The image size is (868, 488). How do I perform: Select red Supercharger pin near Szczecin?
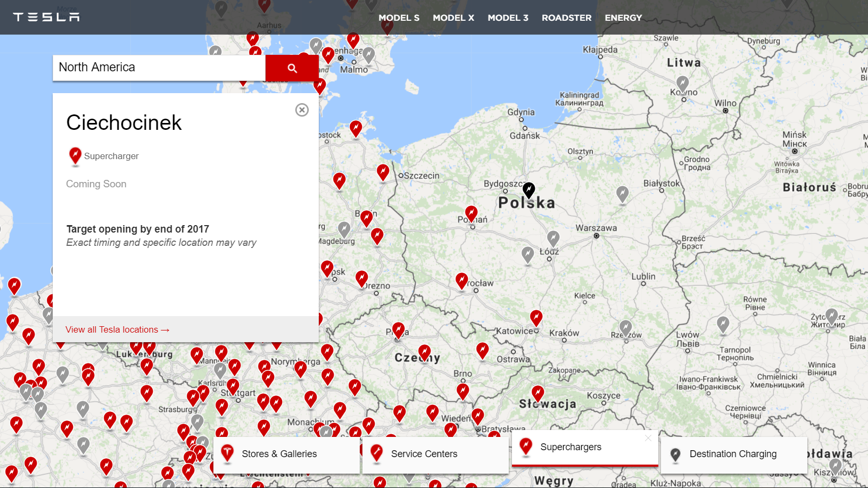(383, 173)
